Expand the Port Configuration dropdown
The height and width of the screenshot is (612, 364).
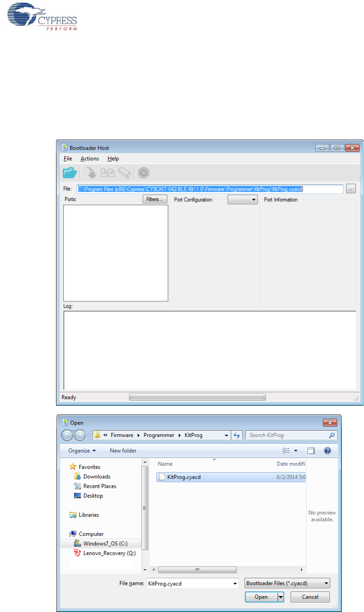243,200
